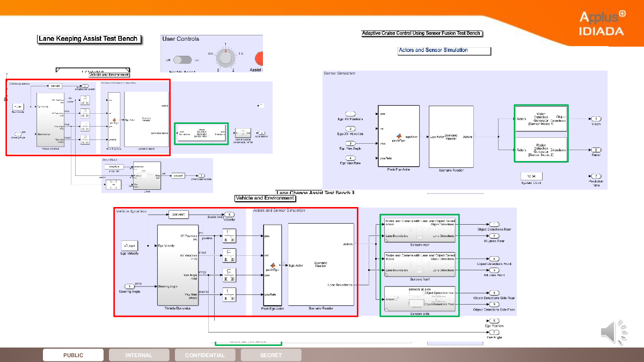This screenshot has width=644, height=362.
Task: Select the All Lanes Front outport
Action: coord(495,270)
